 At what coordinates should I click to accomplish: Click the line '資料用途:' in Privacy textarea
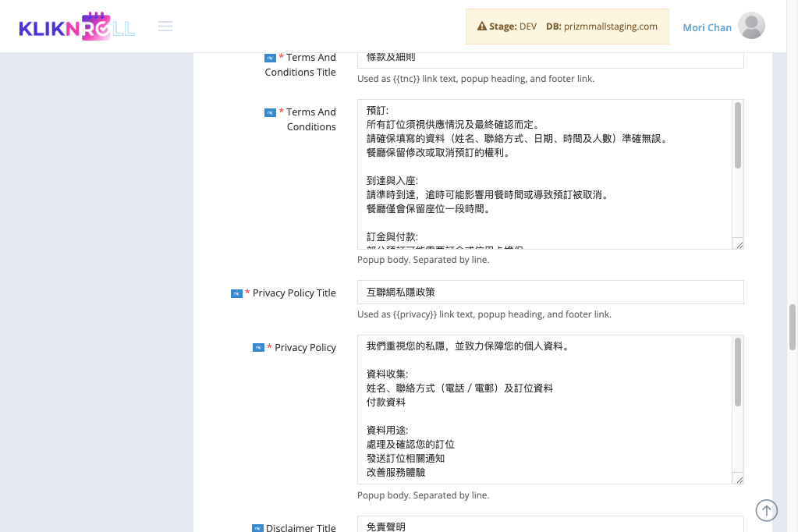(387, 430)
